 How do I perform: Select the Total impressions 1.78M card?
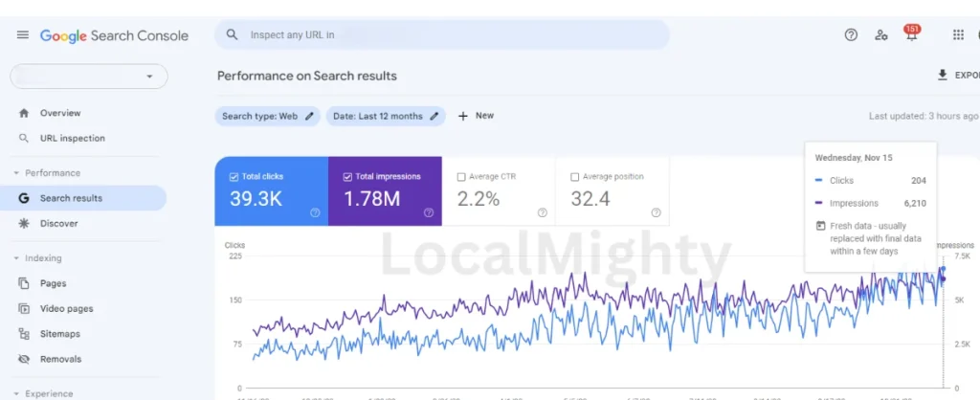click(385, 190)
